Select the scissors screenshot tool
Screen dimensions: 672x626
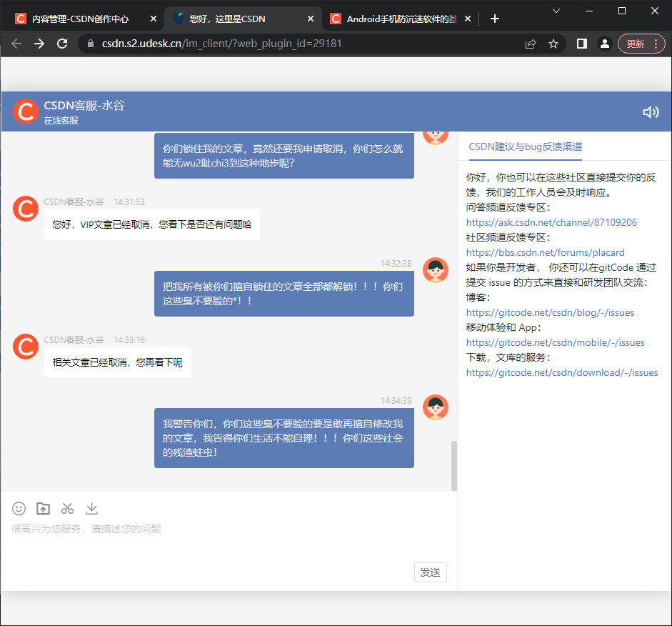(x=67, y=508)
